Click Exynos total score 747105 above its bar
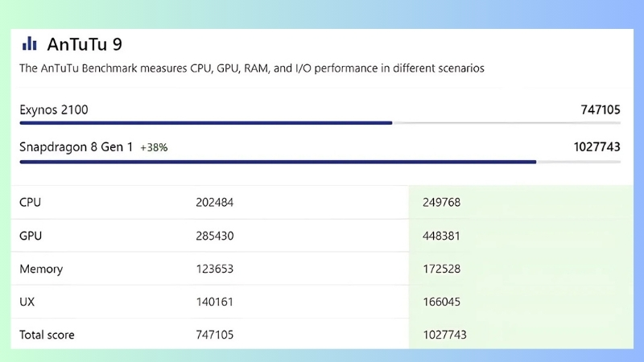The image size is (644, 362). point(600,110)
